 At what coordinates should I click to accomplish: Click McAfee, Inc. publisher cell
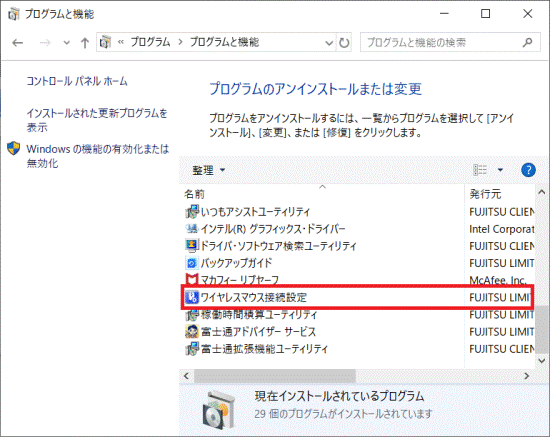pos(498,280)
